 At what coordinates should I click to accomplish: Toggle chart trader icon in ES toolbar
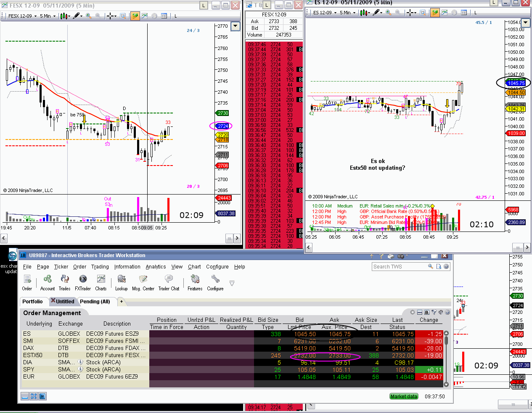point(435,13)
